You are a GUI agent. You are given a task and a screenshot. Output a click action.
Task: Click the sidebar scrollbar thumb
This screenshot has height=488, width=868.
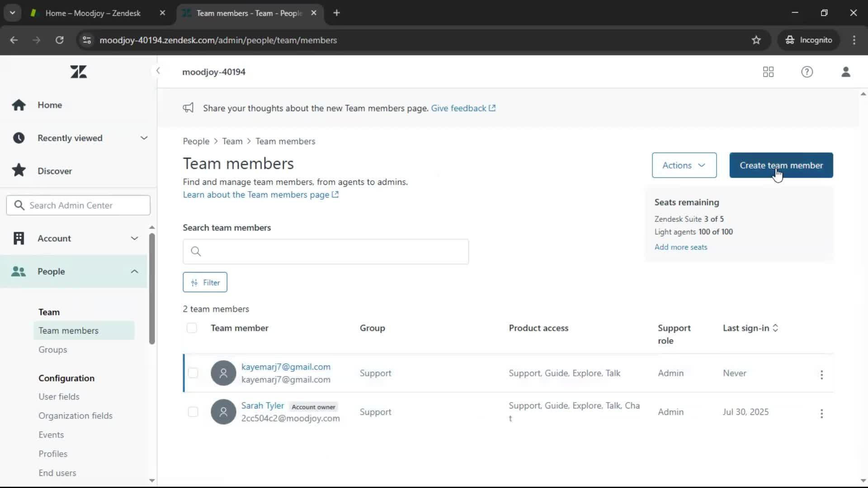[152, 288]
